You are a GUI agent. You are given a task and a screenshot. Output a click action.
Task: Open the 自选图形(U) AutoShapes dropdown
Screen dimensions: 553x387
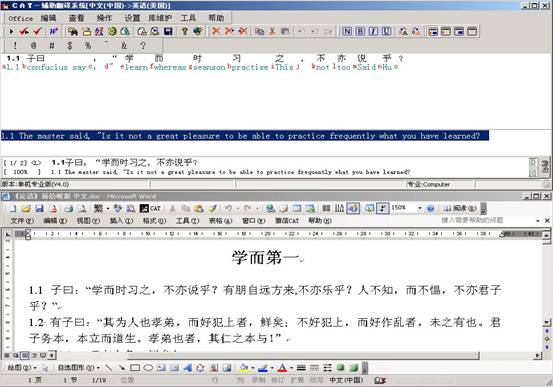click(79, 368)
